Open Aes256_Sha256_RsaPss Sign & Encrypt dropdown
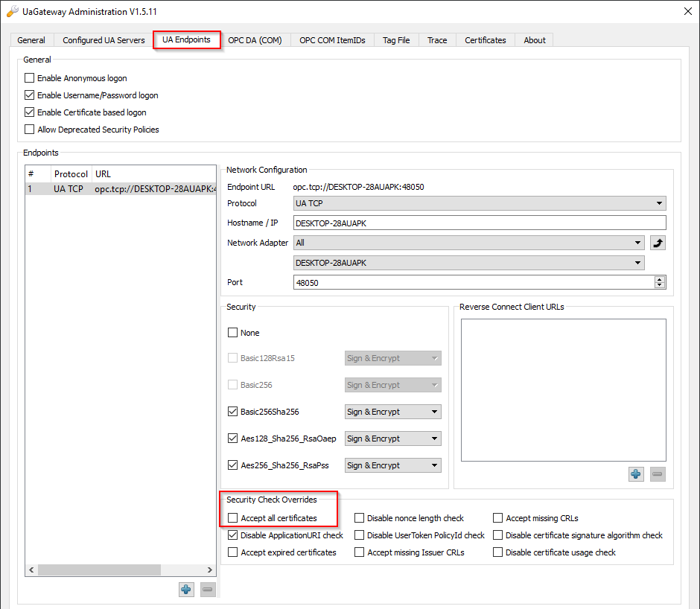Screen dimensions: 700x609 [x=393, y=465]
